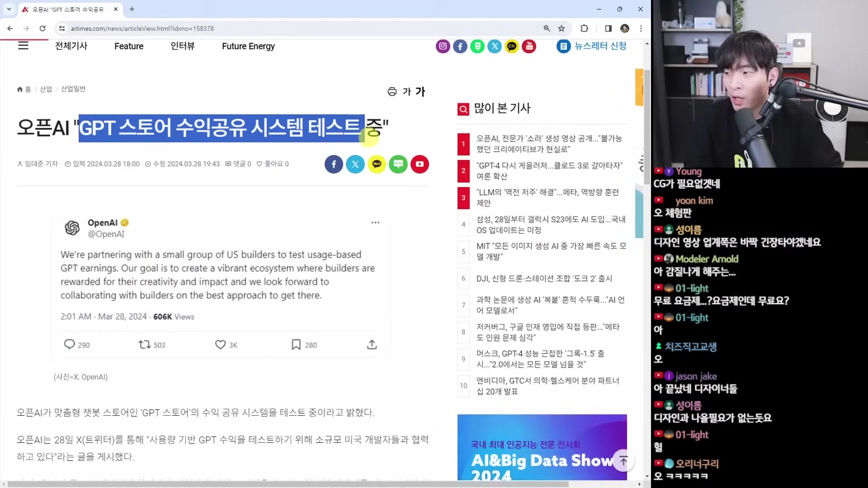Open the Chrome three-dot menu
Image resolution: width=868 pixels, height=488 pixels.
point(641,28)
